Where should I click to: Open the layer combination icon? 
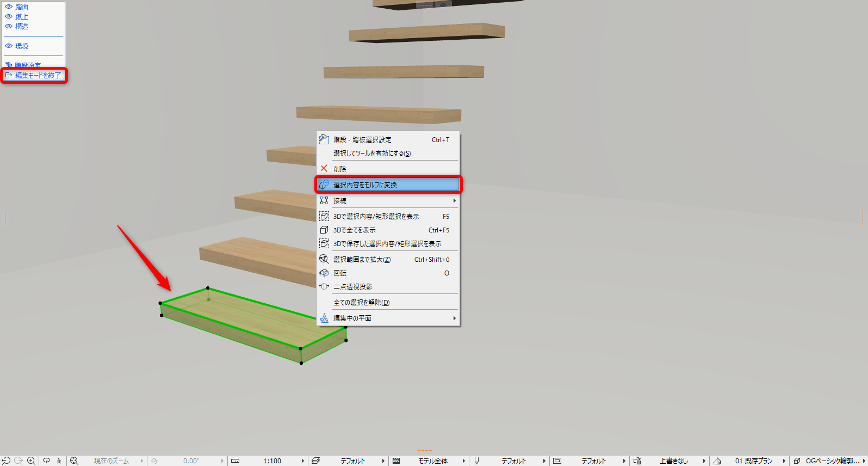tap(315, 461)
